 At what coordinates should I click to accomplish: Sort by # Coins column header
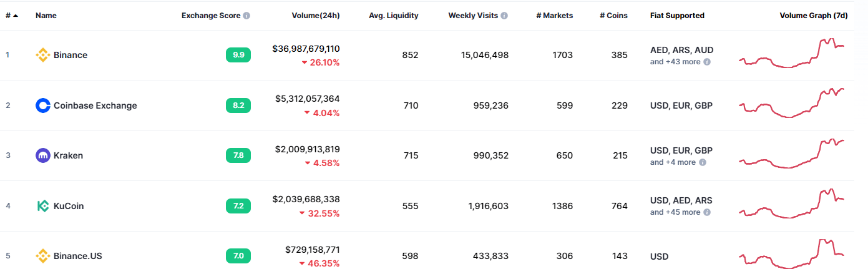(613, 16)
